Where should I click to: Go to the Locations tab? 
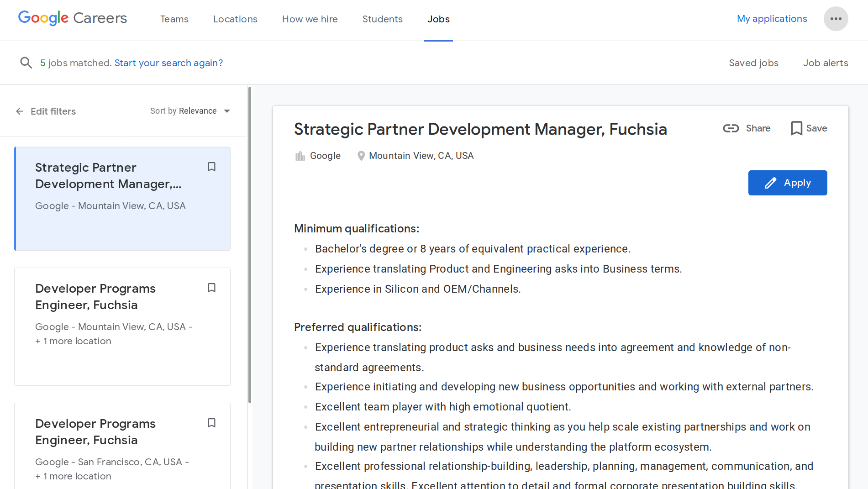click(235, 19)
